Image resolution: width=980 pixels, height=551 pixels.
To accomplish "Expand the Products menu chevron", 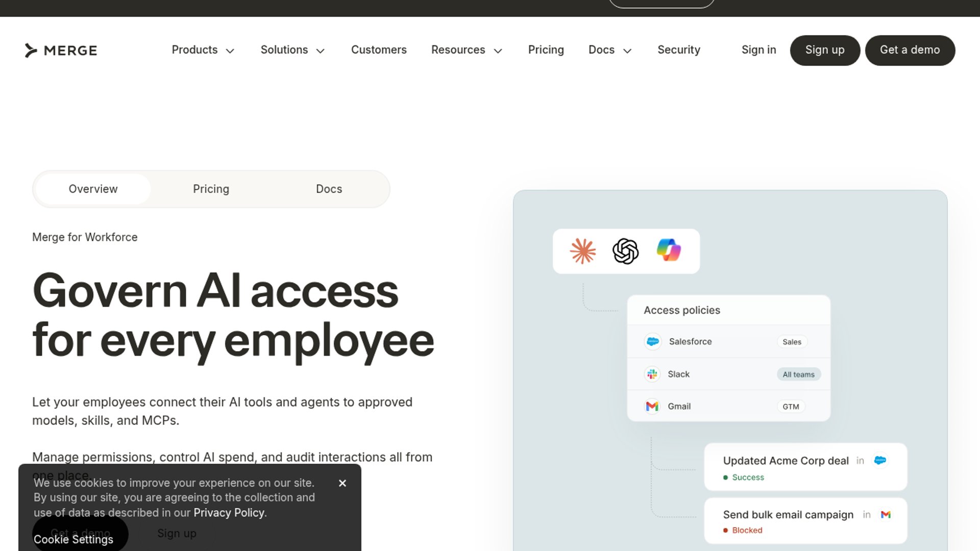I will pyautogui.click(x=230, y=51).
